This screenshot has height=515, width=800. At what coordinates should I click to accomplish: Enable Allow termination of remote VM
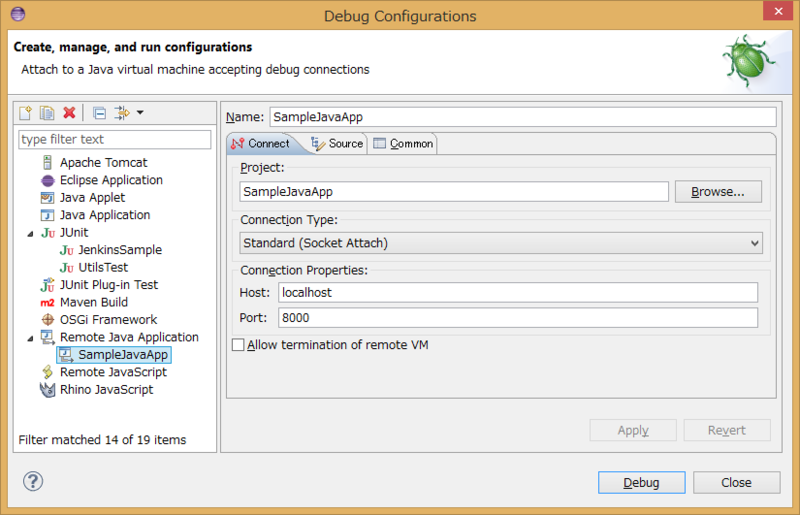(238, 345)
